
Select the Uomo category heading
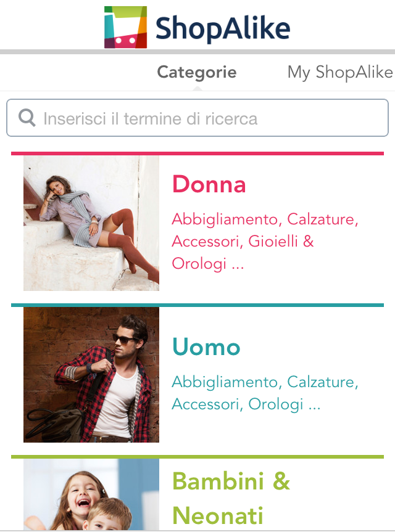click(x=206, y=347)
